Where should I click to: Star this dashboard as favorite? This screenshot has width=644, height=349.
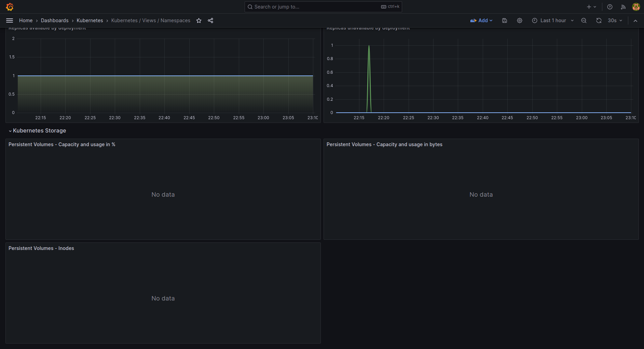pyautogui.click(x=199, y=20)
